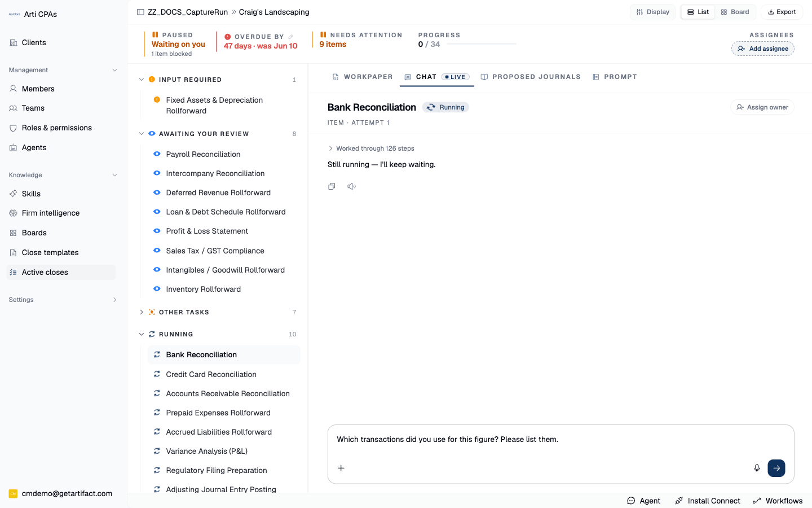Click the read-aloud speaker icon
Viewport: 812px width, 508px height.
(x=351, y=186)
